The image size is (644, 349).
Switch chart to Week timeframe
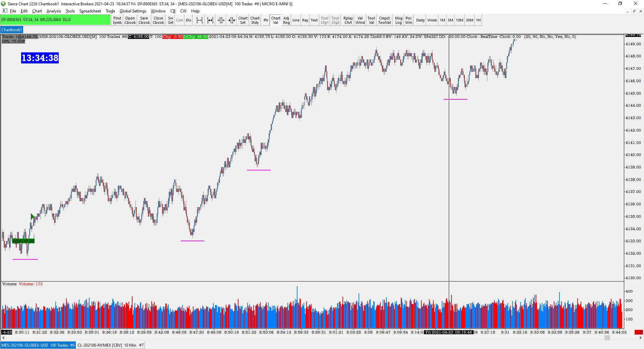click(432, 20)
